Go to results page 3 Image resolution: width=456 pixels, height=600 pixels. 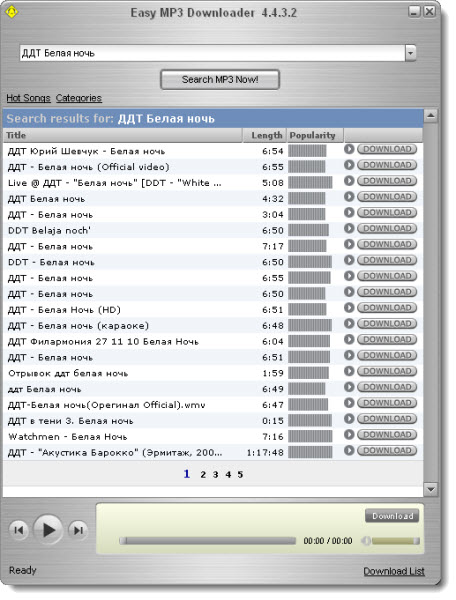(216, 475)
